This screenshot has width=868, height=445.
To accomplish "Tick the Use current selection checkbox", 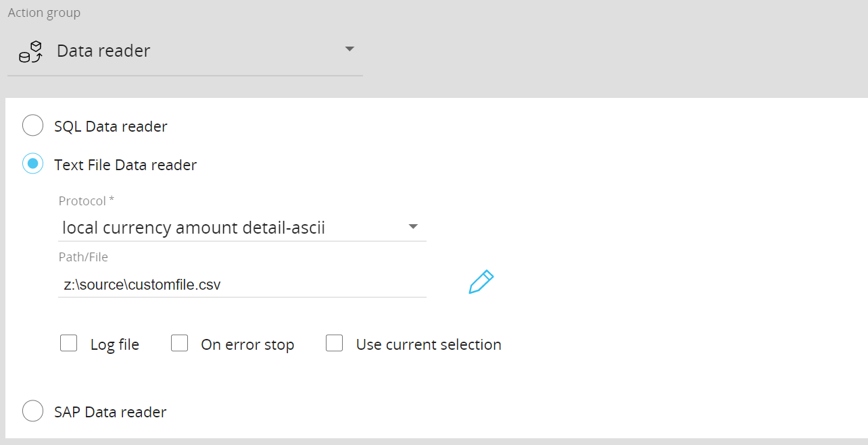I will [334, 344].
